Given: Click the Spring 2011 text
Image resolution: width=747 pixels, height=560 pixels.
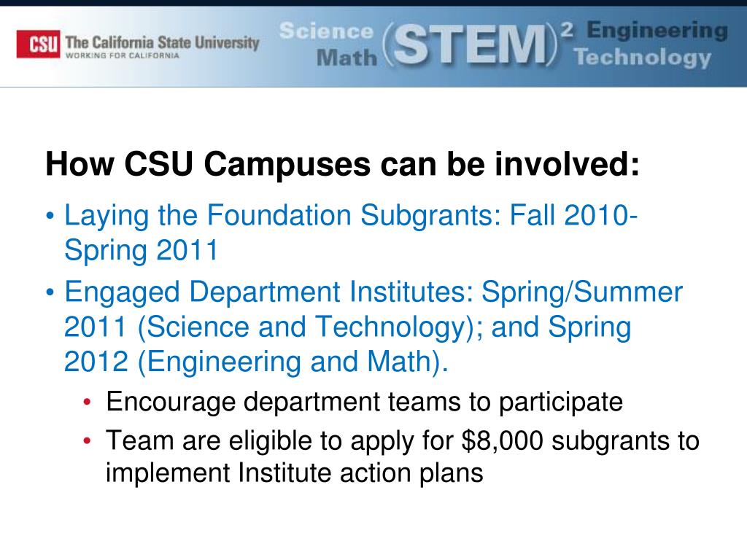Looking at the screenshot, I should 141,251.
